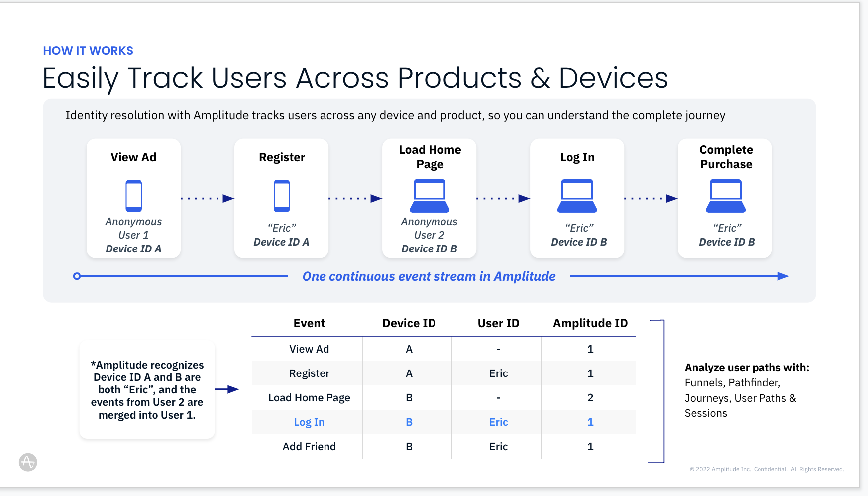Click the "HOW IT WORKS" heading
Image resolution: width=868 pixels, height=496 pixels.
(88, 51)
